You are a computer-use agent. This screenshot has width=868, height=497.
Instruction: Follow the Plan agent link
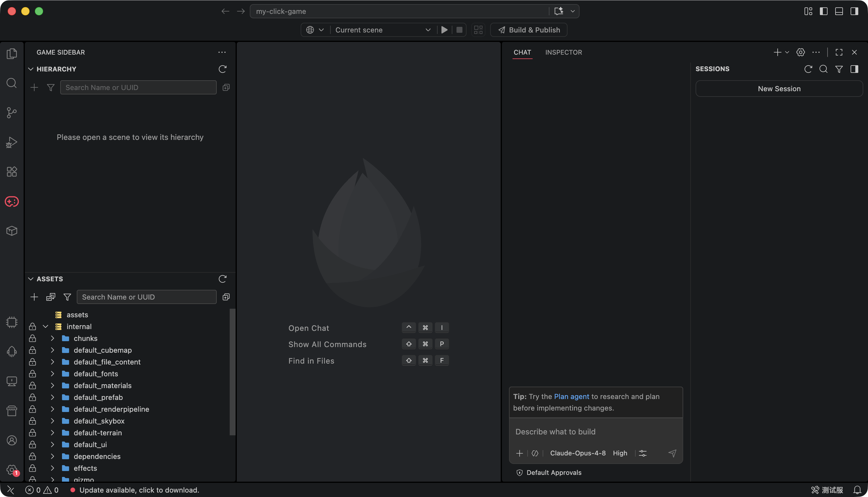tap(571, 397)
